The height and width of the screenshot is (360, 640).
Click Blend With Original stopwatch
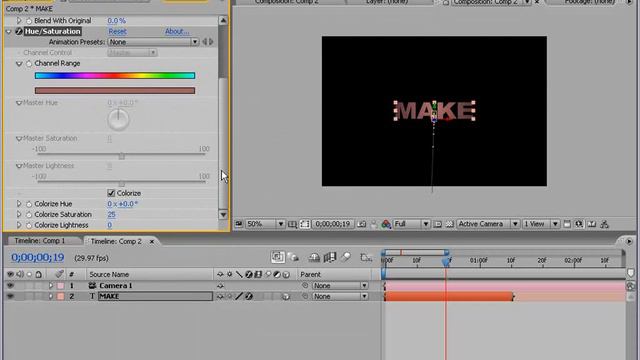[29, 21]
